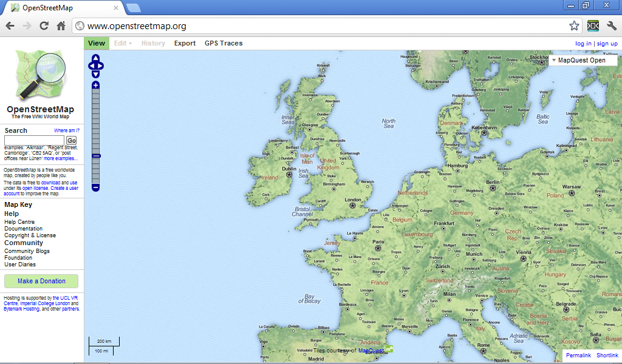Open Copyright & License link

pyautogui.click(x=30, y=235)
